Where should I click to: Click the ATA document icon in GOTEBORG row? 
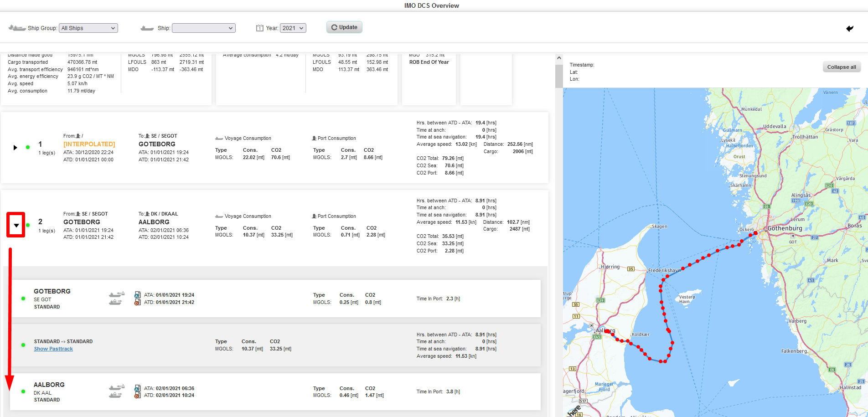tap(138, 295)
